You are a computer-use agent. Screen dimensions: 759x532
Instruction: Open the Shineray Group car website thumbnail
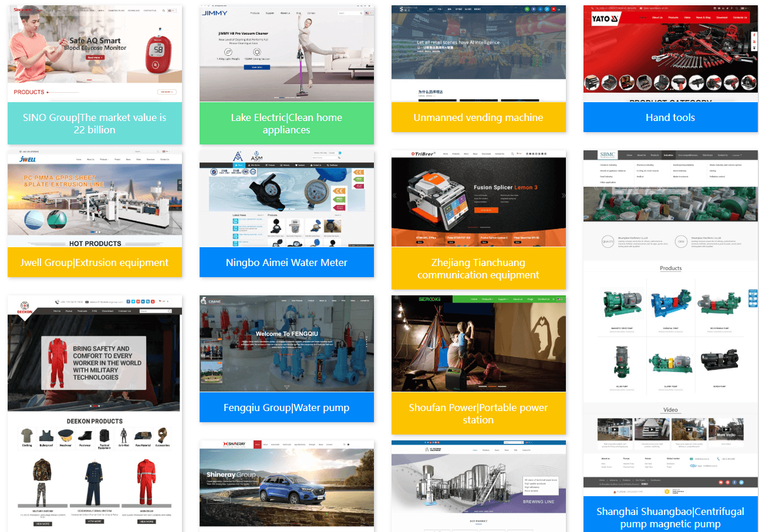coord(286,486)
